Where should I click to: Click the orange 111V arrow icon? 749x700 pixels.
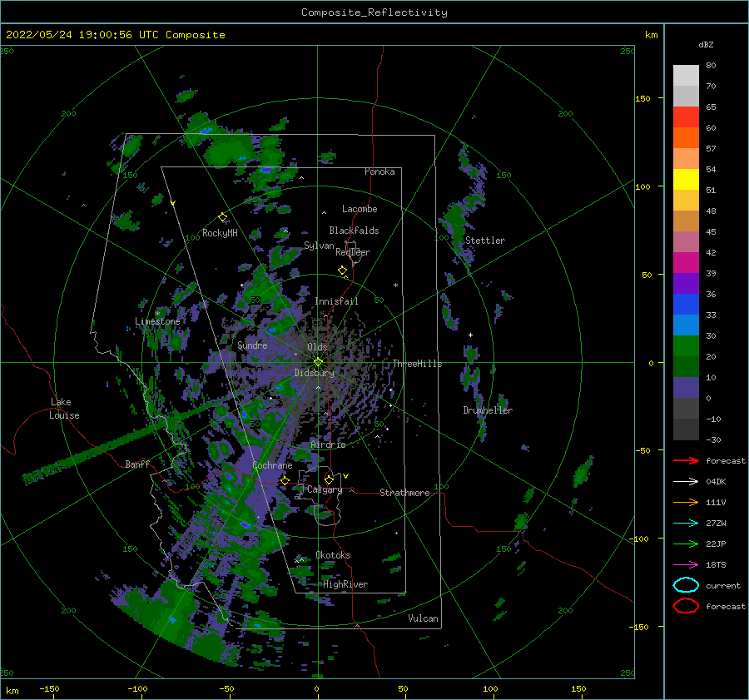pyautogui.click(x=686, y=502)
